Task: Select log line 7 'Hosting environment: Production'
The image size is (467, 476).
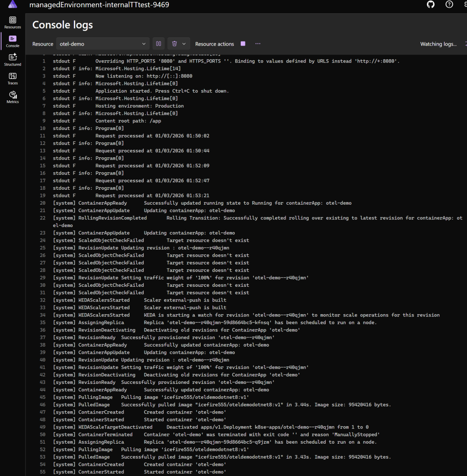Action: pos(118,106)
